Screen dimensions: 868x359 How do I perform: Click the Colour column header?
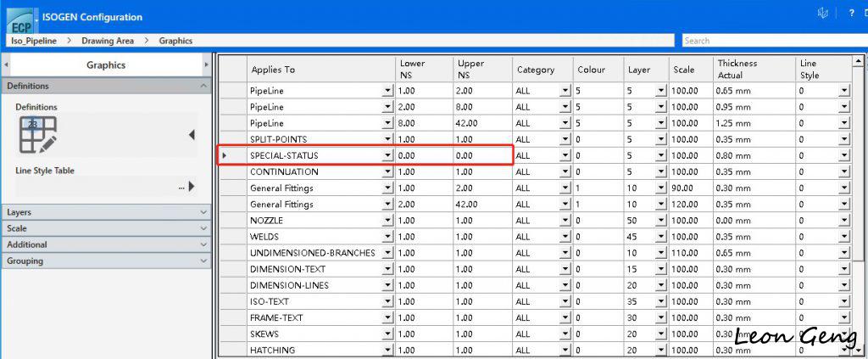click(598, 70)
